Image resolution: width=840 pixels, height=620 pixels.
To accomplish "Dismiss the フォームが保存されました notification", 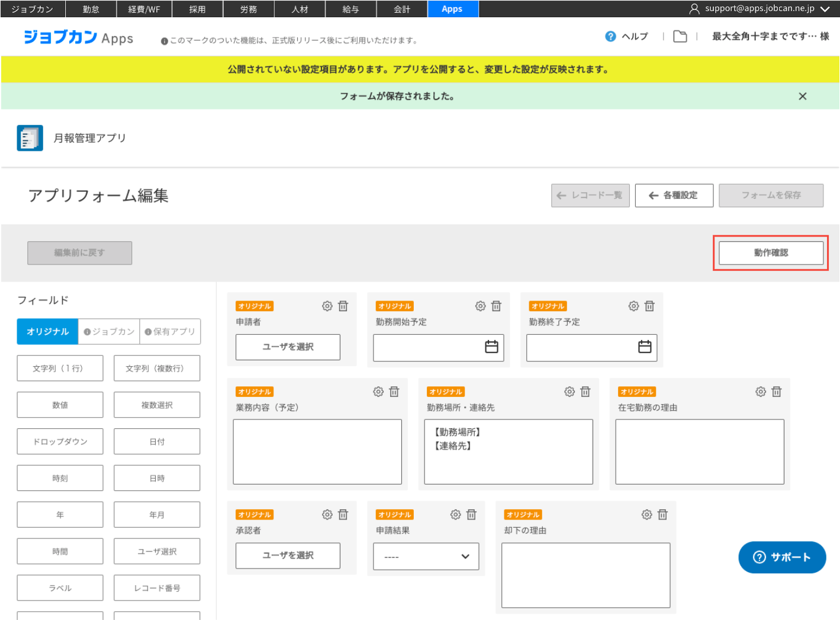I will coord(802,96).
